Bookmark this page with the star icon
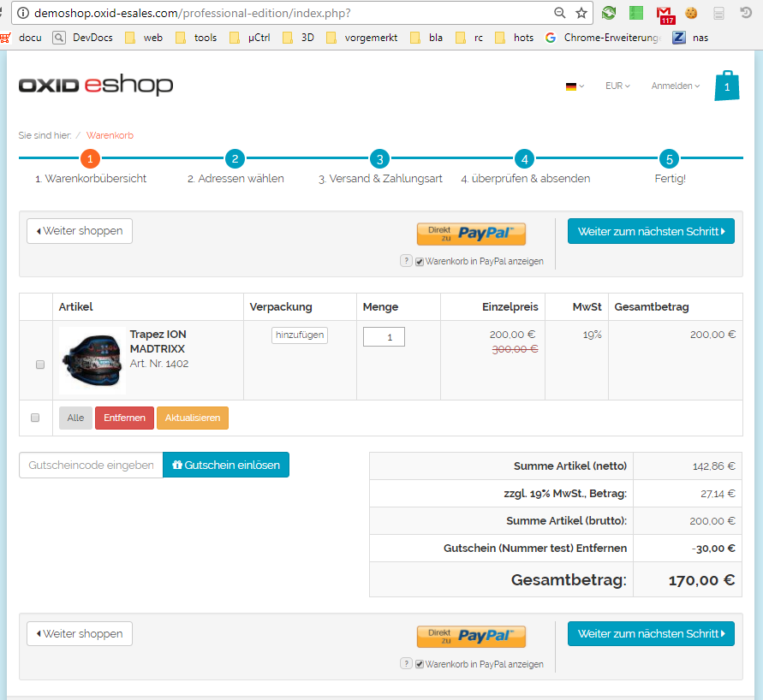The height and width of the screenshot is (700, 763). [x=581, y=13]
